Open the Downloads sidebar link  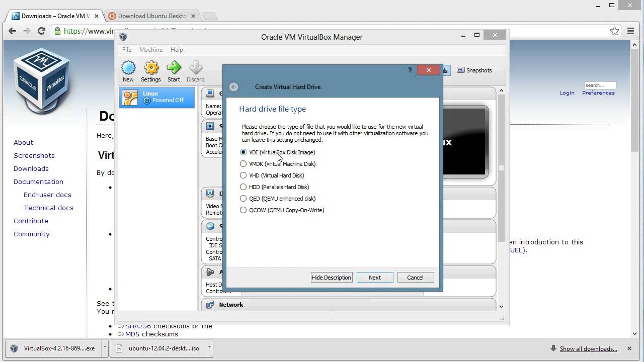(31, 168)
